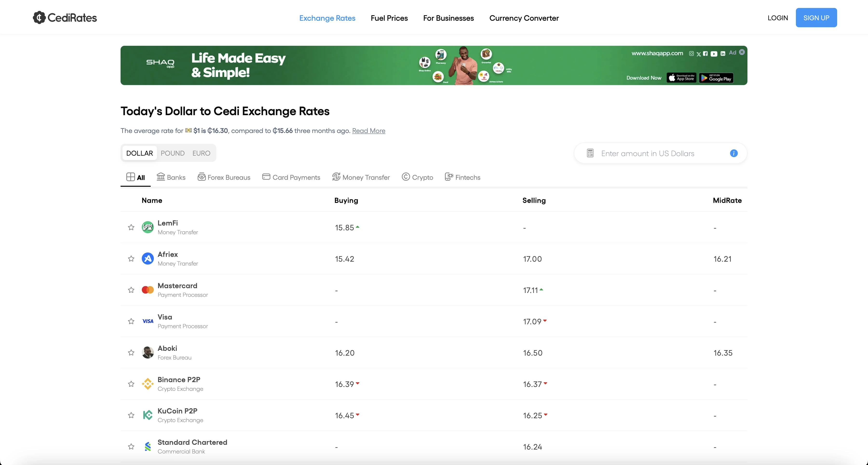Click the Aboki avatar icon
Viewport: 868px width, 465px height.
(148, 352)
